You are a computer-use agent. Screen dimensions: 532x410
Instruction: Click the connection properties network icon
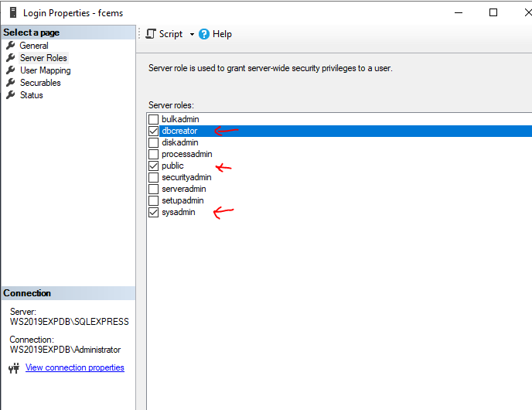click(13, 368)
